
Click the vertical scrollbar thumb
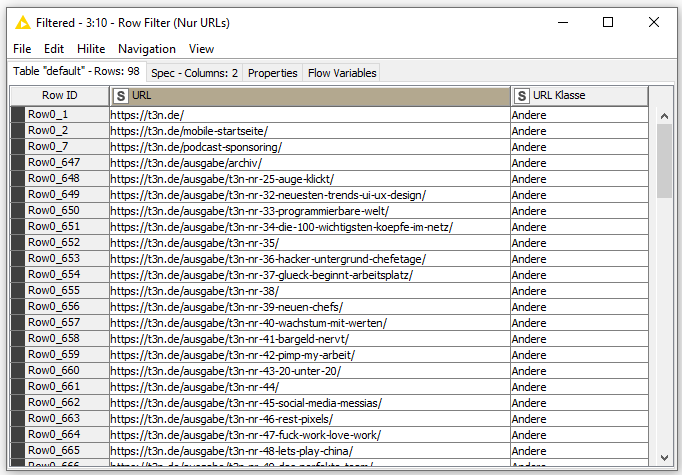[x=664, y=161]
